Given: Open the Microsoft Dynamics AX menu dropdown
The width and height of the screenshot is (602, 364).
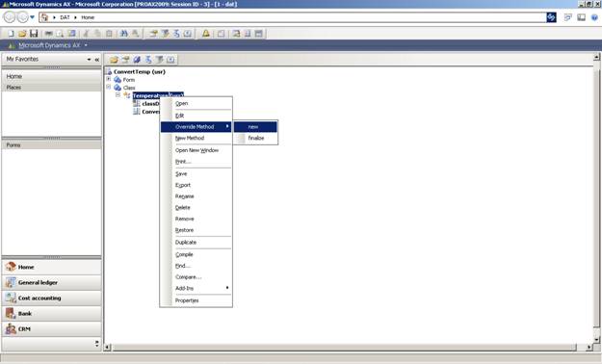Looking at the screenshot, I should (x=86, y=45).
